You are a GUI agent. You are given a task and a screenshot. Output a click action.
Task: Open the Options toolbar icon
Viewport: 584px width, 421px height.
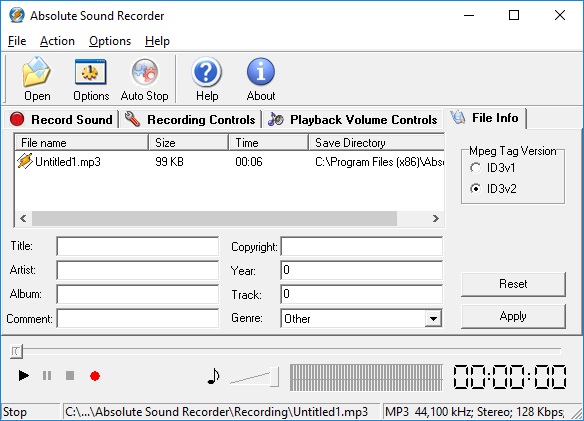click(x=91, y=72)
